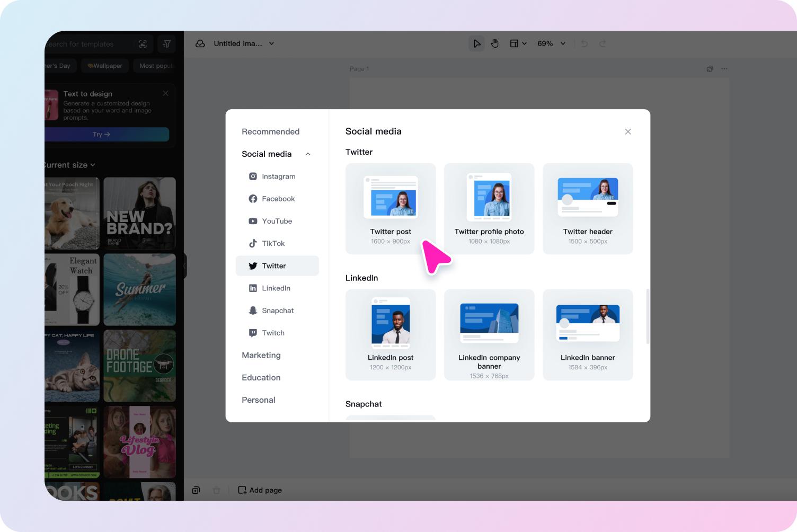Viewport: 797px width, 532px height.
Task: Click the image search scan icon
Action: click(x=143, y=44)
